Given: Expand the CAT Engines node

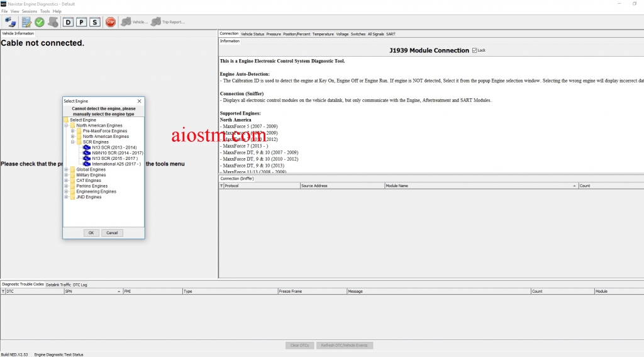Looking at the screenshot, I should (x=66, y=181).
